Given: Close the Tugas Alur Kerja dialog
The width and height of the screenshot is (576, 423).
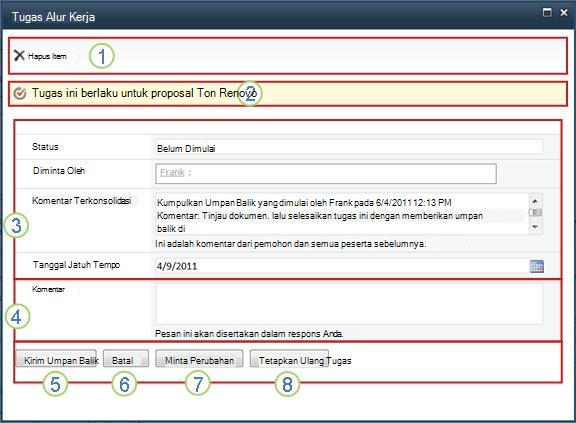Looking at the screenshot, I should pos(564,12).
